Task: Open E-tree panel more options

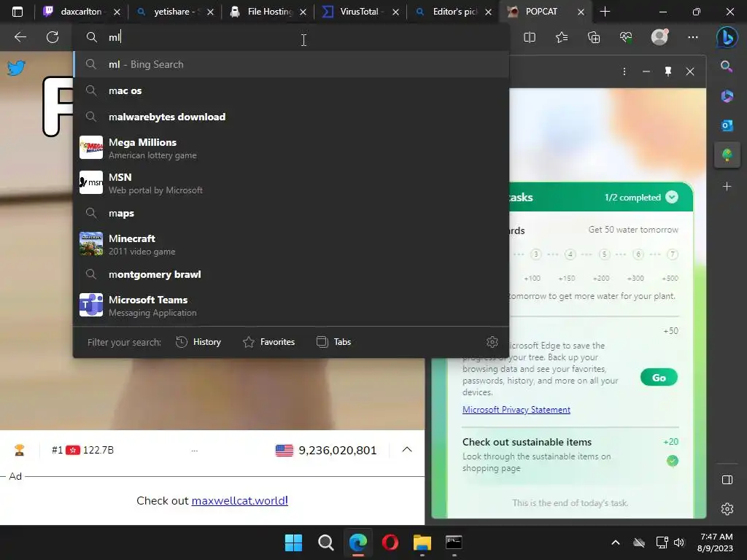Action: [624, 71]
